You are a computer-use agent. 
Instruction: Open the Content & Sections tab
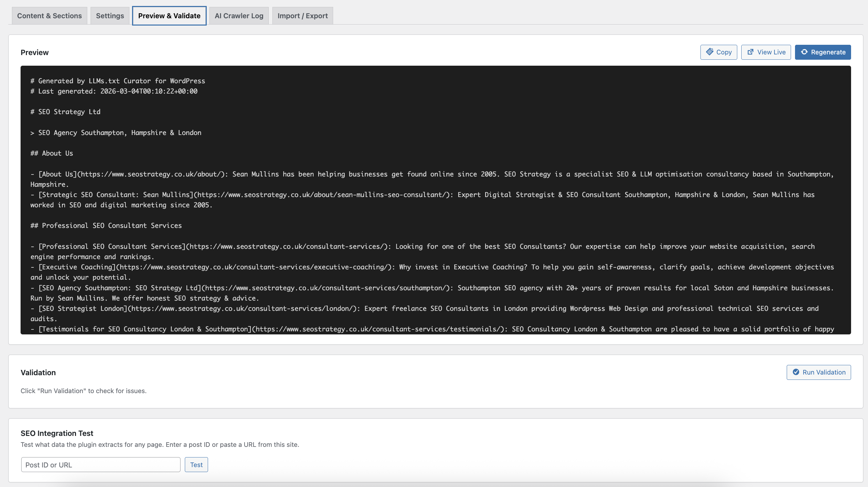tap(49, 16)
